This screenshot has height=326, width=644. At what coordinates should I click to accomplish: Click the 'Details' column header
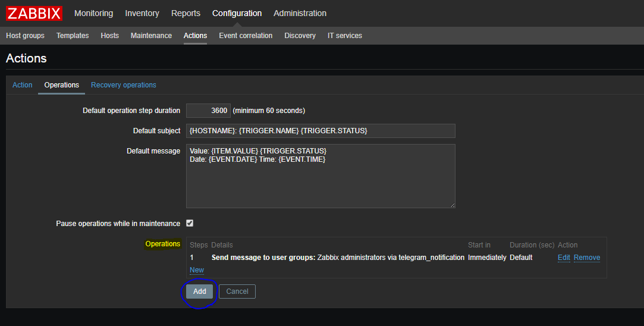point(222,245)
